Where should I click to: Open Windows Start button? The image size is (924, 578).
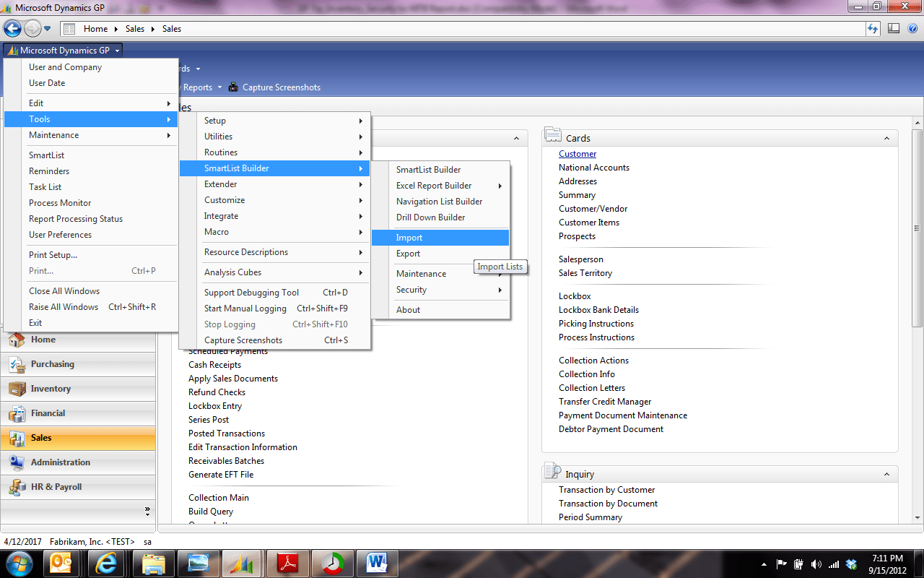(x=19, y=564)
